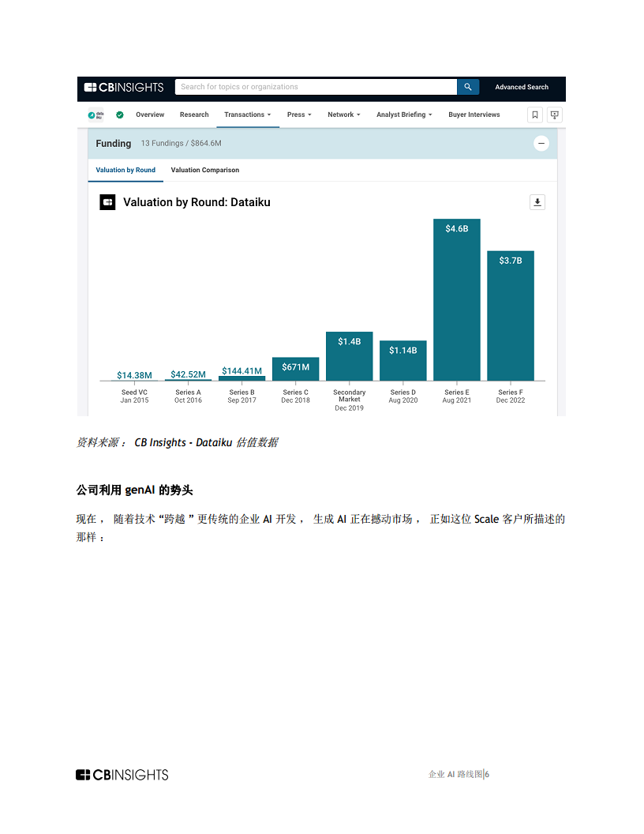Image resolution: width=644 pixels, height=834 pixels.
Task: Click the Series B Sep 2017 axis label
Action: [241, 396]
